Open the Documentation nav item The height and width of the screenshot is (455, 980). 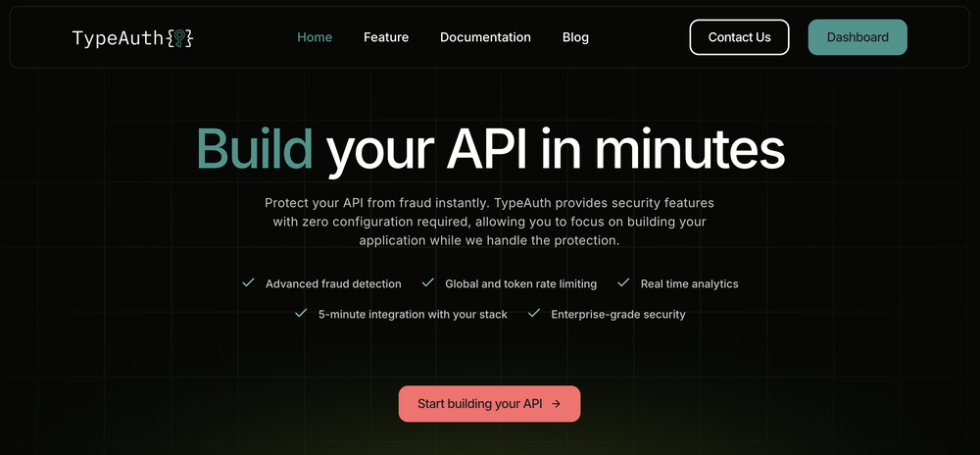(x=486, y=37)
